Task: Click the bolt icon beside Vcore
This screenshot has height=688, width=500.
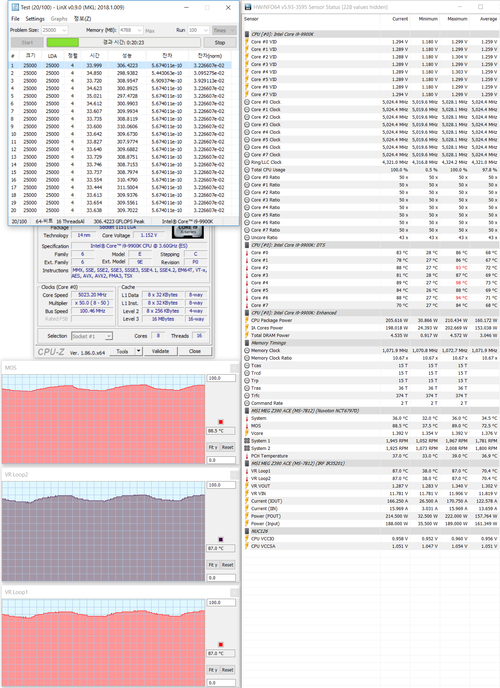Action: pyautogui.click(x=247, y=433)
